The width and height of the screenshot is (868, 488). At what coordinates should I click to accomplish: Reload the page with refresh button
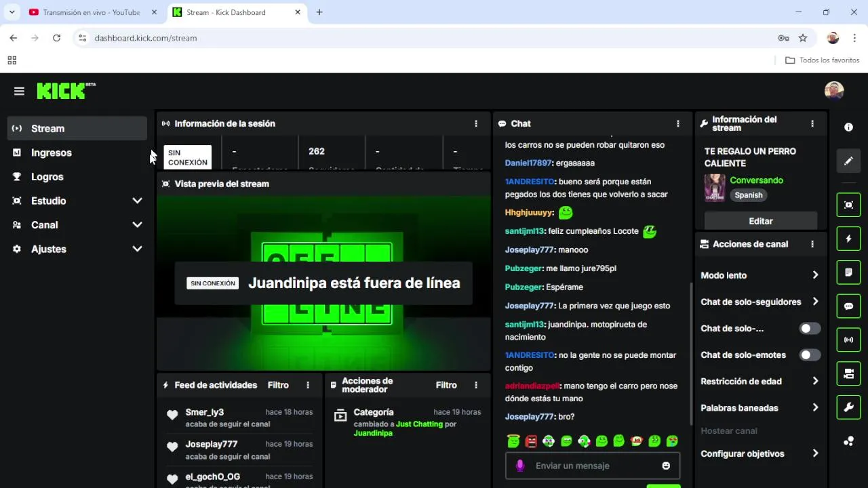(56, 38)
